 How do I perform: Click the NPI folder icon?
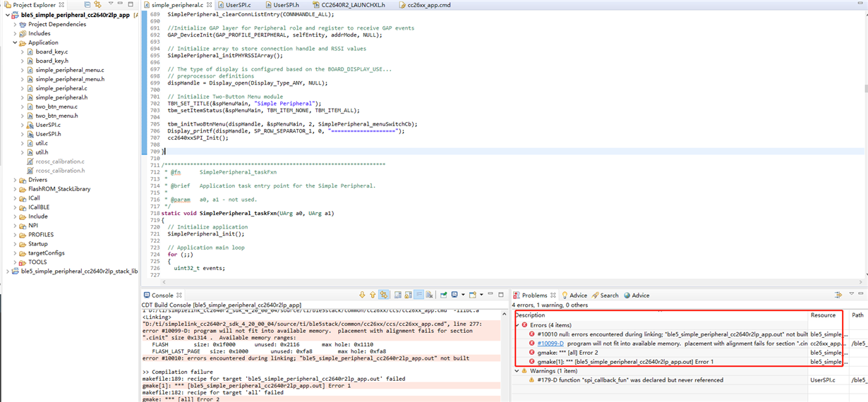(23, 226)
